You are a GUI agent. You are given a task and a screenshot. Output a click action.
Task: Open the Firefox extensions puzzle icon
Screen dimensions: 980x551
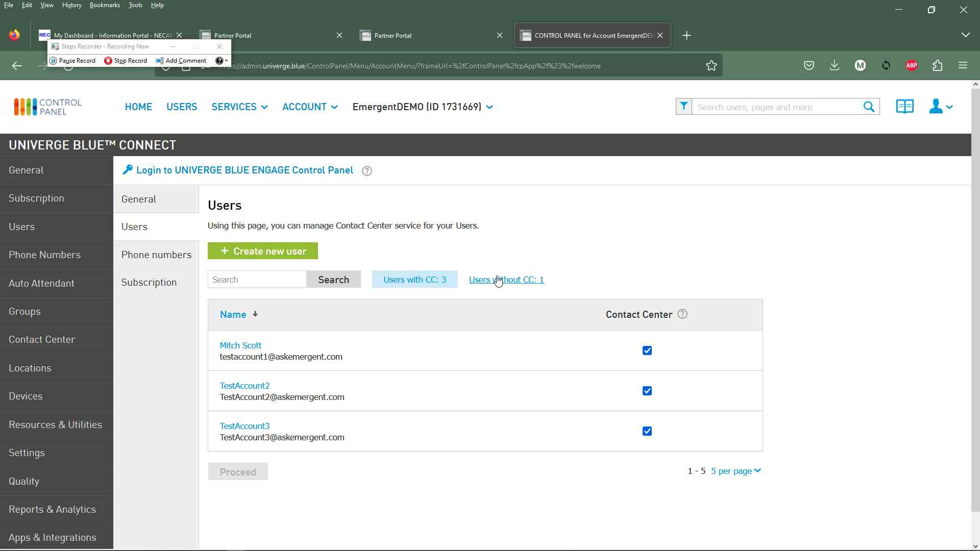tap(937, 65)
